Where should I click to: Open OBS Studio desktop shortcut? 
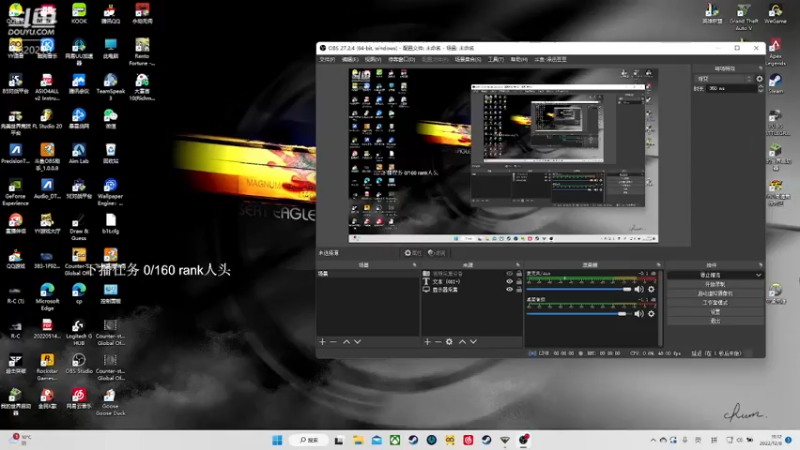coord(79,364)
